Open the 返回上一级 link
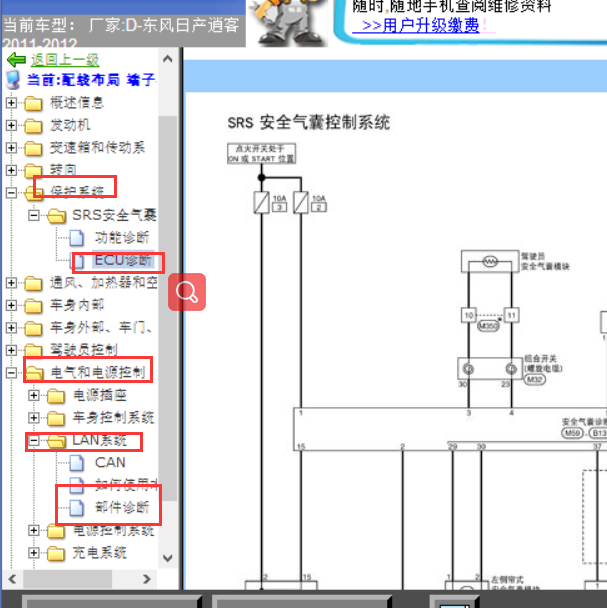The height and width of the screenshot is (608, 607). (65, 60)
